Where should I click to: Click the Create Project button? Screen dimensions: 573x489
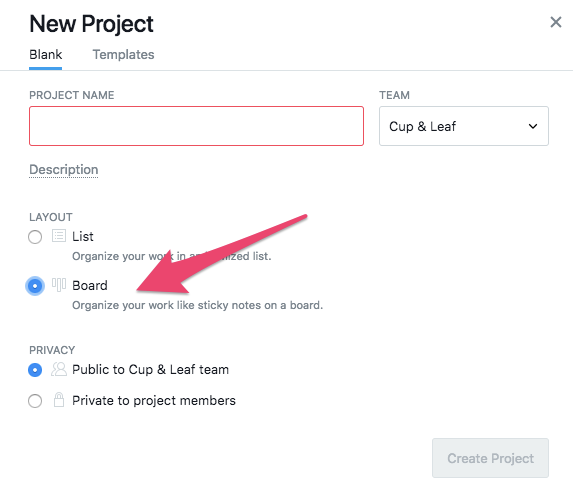pyautogui.click(x=490, y=458)
